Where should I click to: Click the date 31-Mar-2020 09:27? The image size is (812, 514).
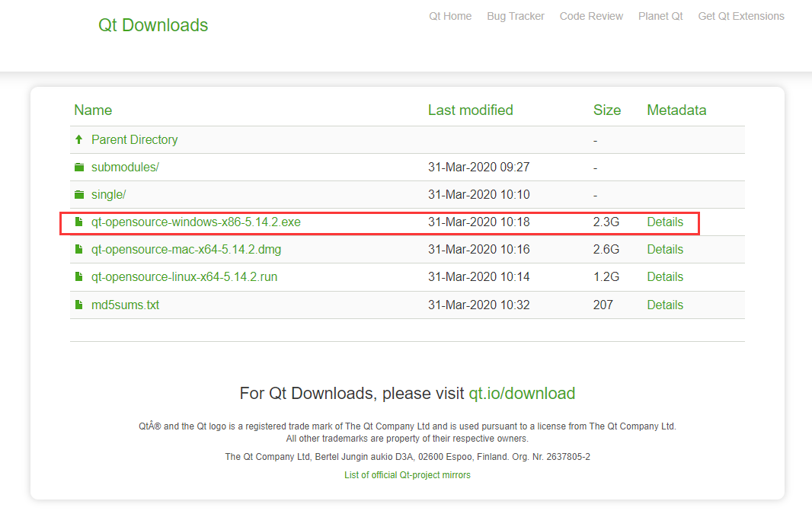click(x=478, y=168)
